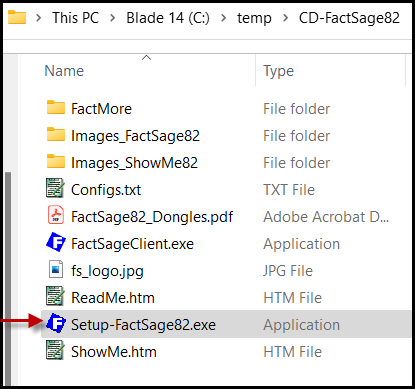
Task: Select the FactMore folder icon
Action: (56, 108)
